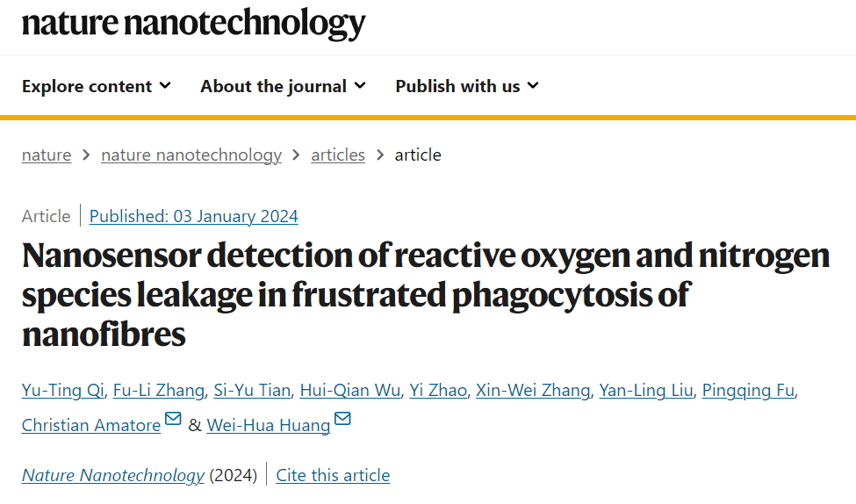The height and width of the screenshot is (504, 856).
Task: Open the italic Nature Nanotechnology journal link
Action: (113, 475)
